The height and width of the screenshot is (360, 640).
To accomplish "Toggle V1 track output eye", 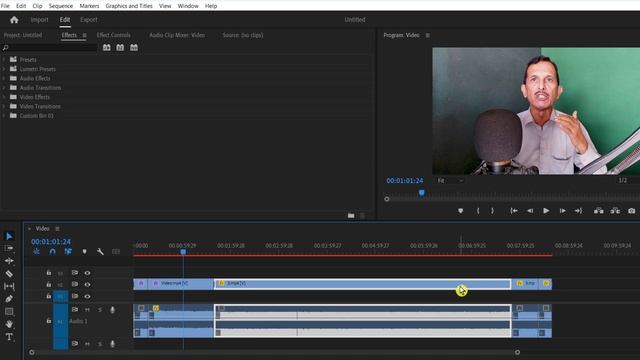I will point(87,296).
